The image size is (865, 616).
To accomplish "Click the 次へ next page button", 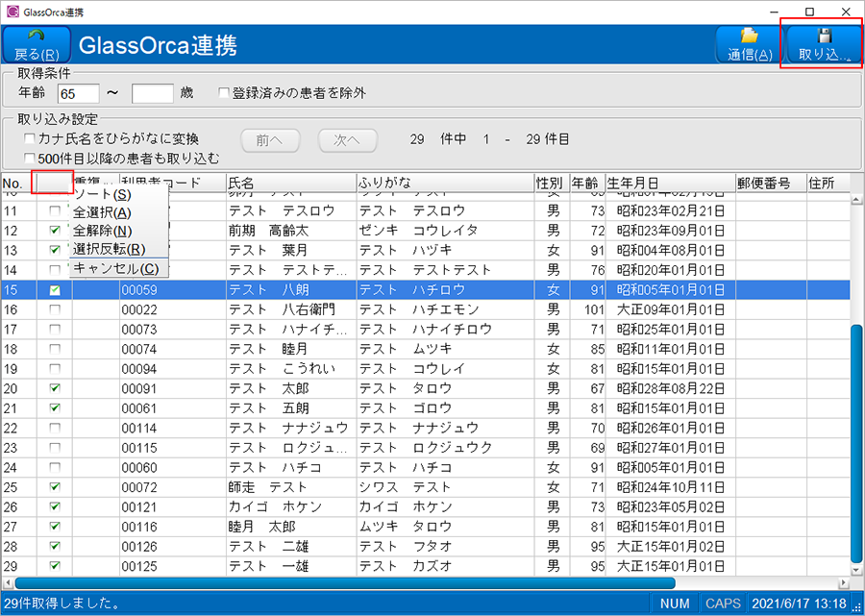I will click(x=347, y=139).
